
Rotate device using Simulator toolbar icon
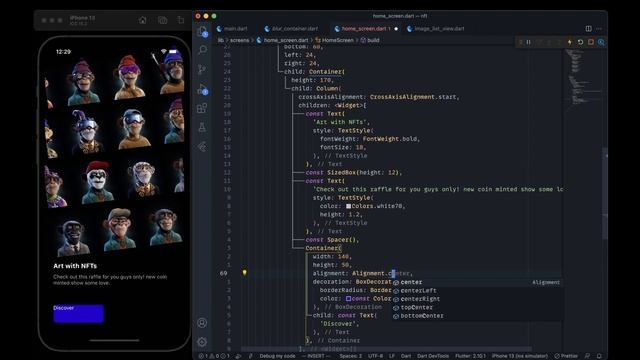pyautogui.click(x=181, y=20)
